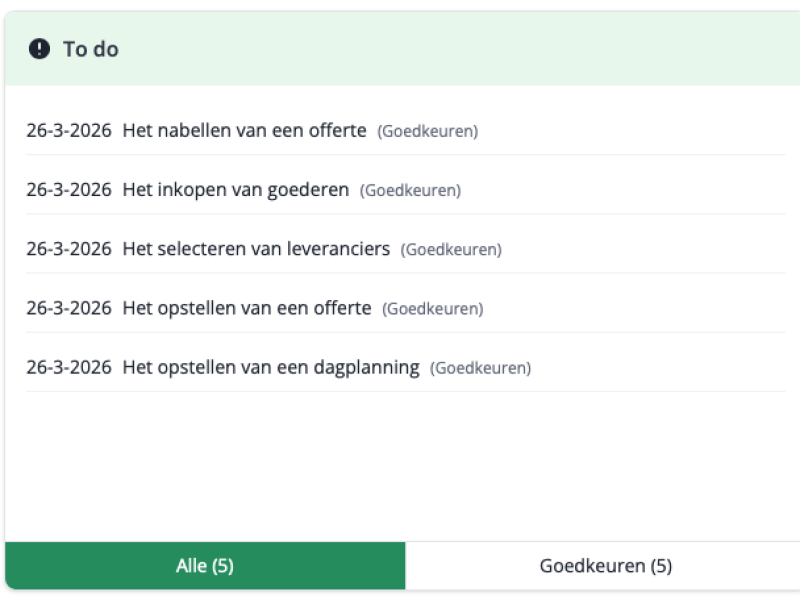
Task: Approve 'Het opstellen van een offerte' via Goedkeuren
Action: 433,308
